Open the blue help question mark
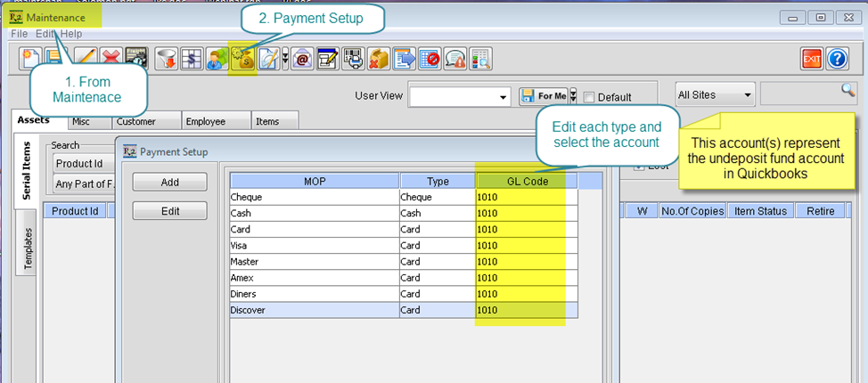 836,60
